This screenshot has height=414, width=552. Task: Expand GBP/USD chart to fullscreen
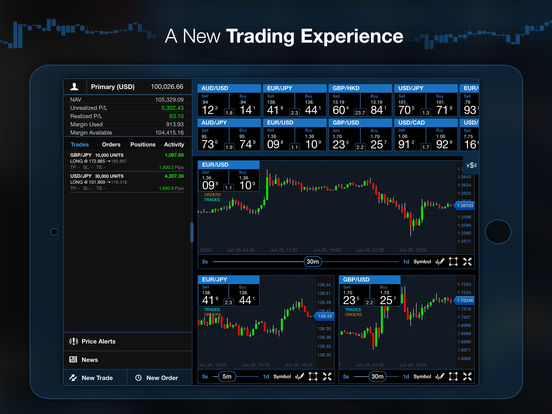(x=468, y=377)
